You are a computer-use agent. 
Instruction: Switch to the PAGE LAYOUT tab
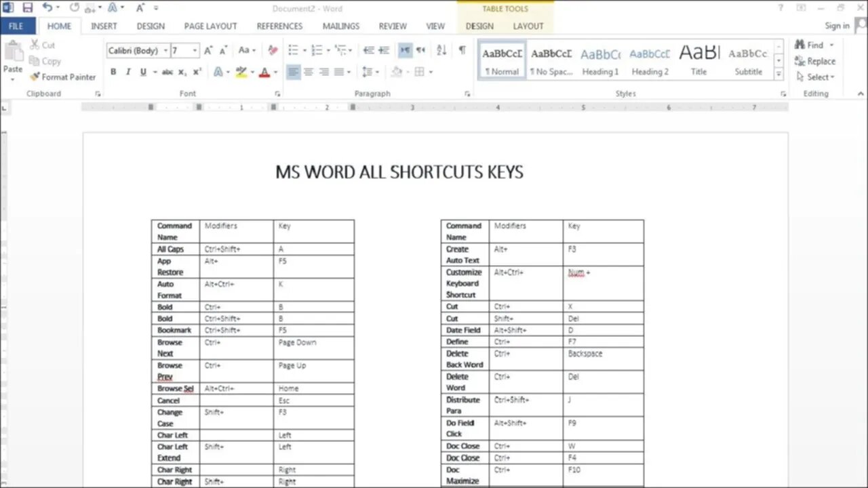pos(210,26)
